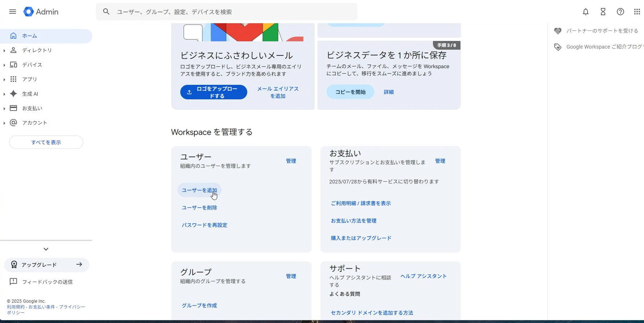Screen dimensions: 644x323
Task: Expand the ディレクトリ menu arrow
Action: (x=4, y=50)
